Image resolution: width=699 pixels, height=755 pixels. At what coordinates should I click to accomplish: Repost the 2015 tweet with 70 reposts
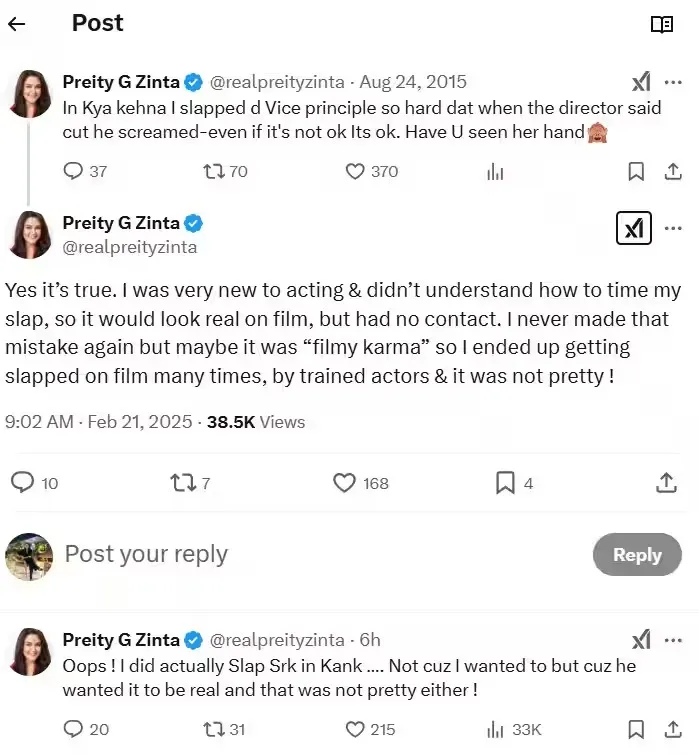coord(213,171)
